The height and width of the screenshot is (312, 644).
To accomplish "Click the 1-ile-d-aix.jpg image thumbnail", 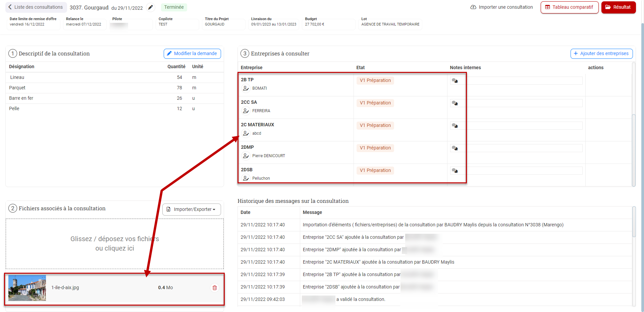I will (27, 288).
